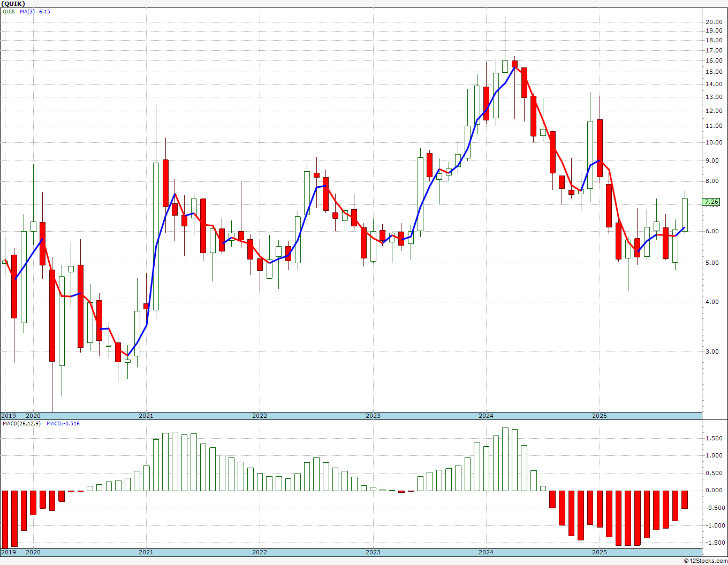Click 2021 on the price chart time axis
This screenshot has width=728, height=565.
point(146,416)
